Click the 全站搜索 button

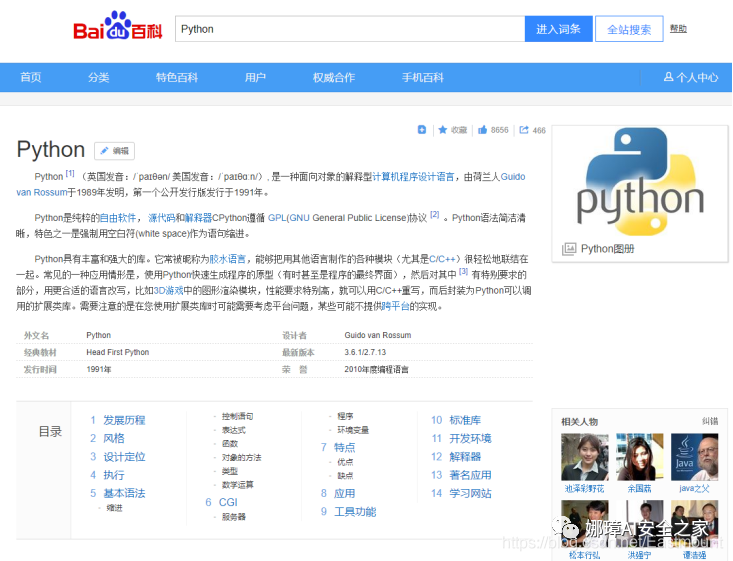click(629, 29)
